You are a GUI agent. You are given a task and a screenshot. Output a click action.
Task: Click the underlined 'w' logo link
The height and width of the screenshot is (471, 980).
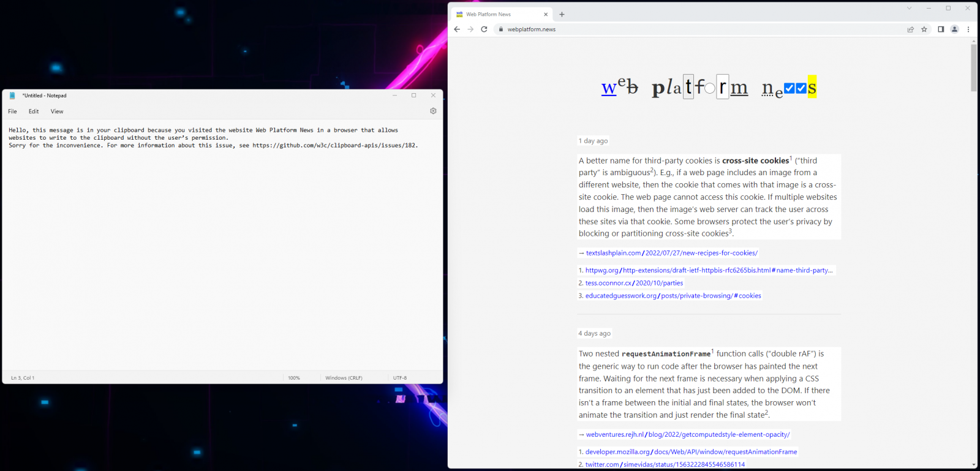point(609,88)
